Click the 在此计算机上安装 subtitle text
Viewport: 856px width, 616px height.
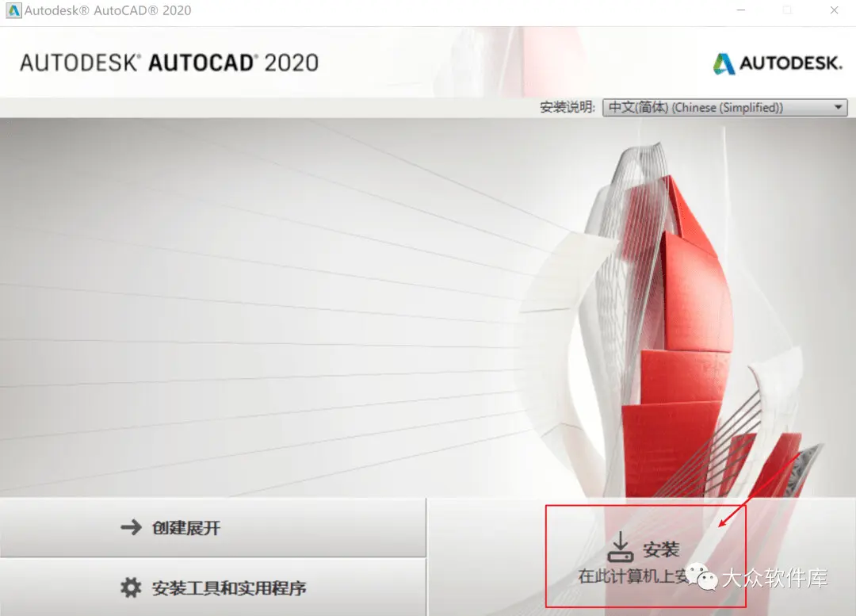pyautogui.click(x=633, y=576)
